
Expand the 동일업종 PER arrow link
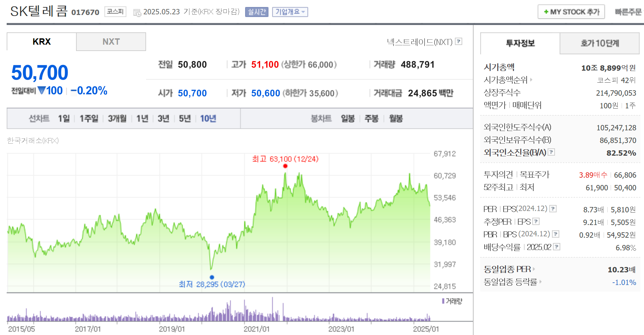point(534,269)
